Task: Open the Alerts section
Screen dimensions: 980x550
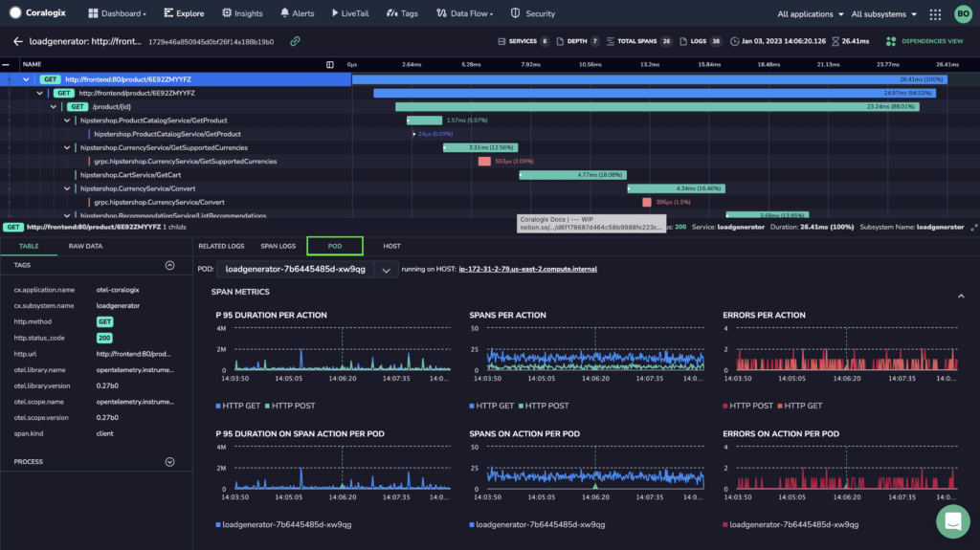Action: click(297, 13)
